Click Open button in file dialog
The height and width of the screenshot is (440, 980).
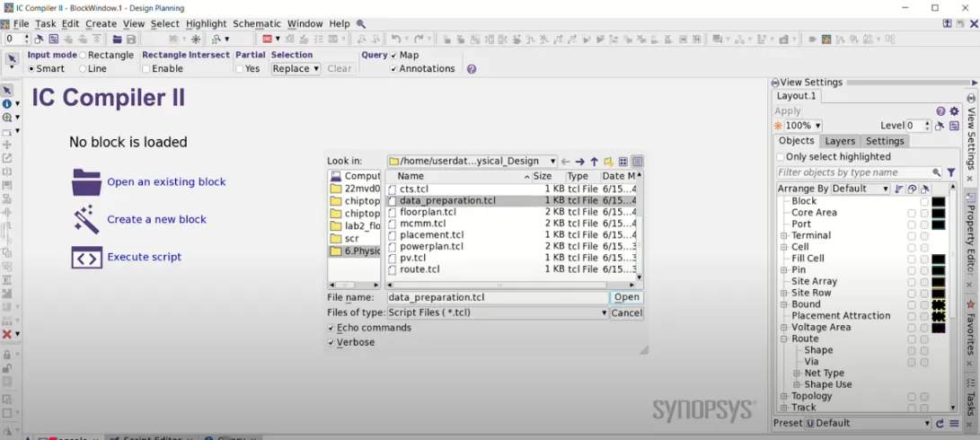coord(626,297)
